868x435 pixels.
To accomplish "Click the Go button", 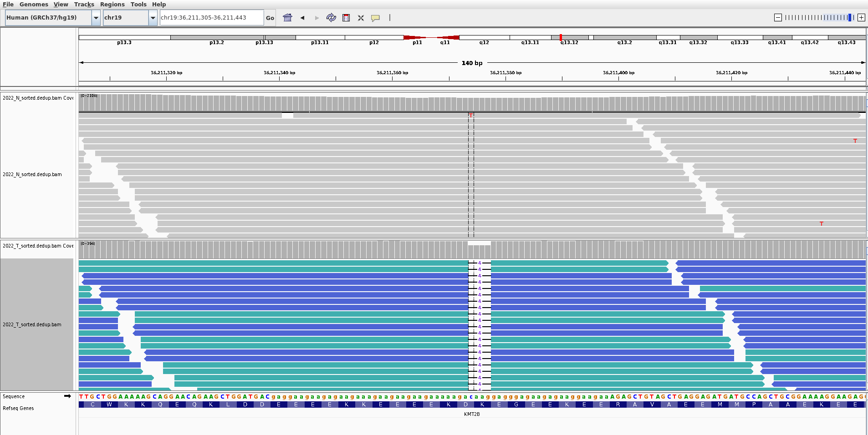I will click(x=270, y=18).
